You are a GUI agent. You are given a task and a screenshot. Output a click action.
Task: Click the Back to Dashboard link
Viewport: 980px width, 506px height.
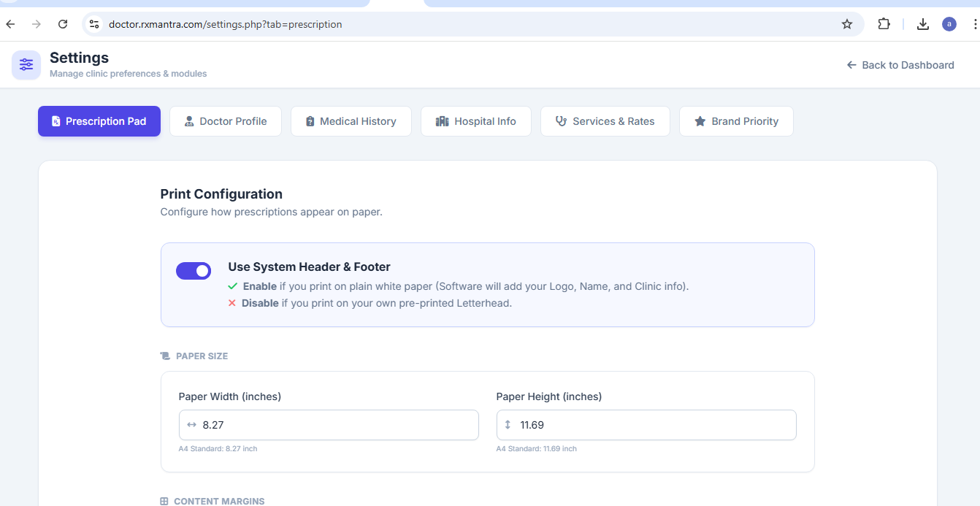[x=900, y=65]
